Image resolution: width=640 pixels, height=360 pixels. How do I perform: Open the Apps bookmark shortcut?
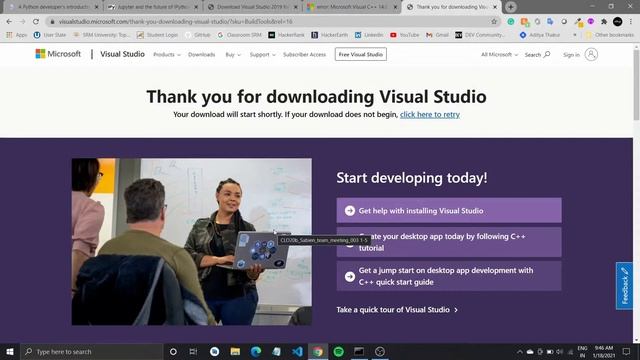[x=17, y=35]
